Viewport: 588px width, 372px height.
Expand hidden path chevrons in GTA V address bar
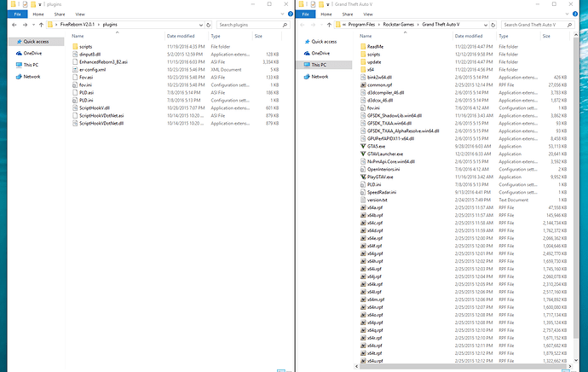pos(344,25)
